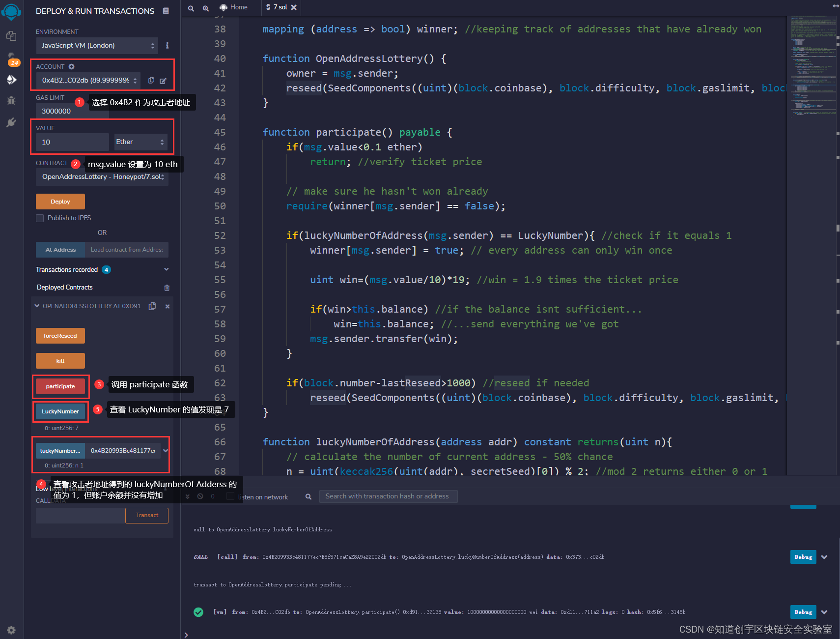Image resolution: width=840 pixels, height=639 pixels.
Task: Click editor line number 52
Action: click(220, 235)
